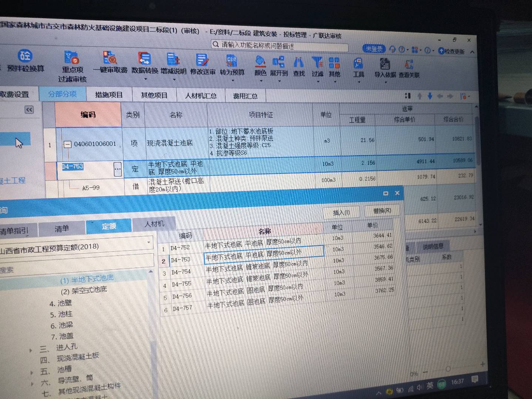The image size is (532, 399).
Task: Click the A5-99 sub-item code cell
Action: point(91,188)
